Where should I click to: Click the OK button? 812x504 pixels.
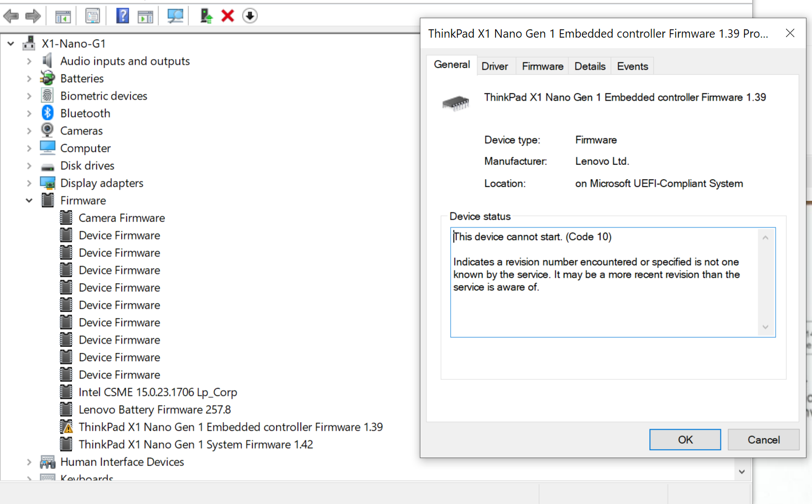coord(685,439)
